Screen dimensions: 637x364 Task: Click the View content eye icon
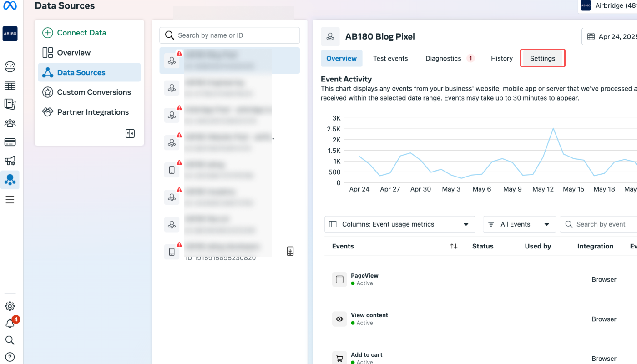(x=339, y=319)
